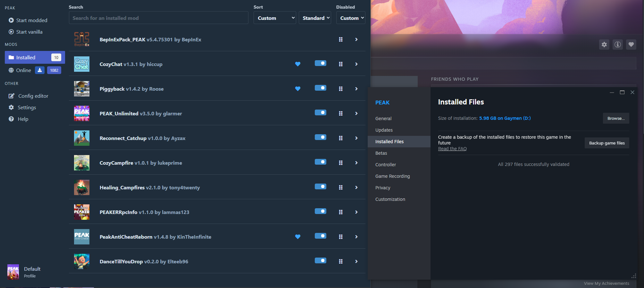
Task: Expand the PeakAntiCheatReborn mod details
Action: (x=356, y=237)
